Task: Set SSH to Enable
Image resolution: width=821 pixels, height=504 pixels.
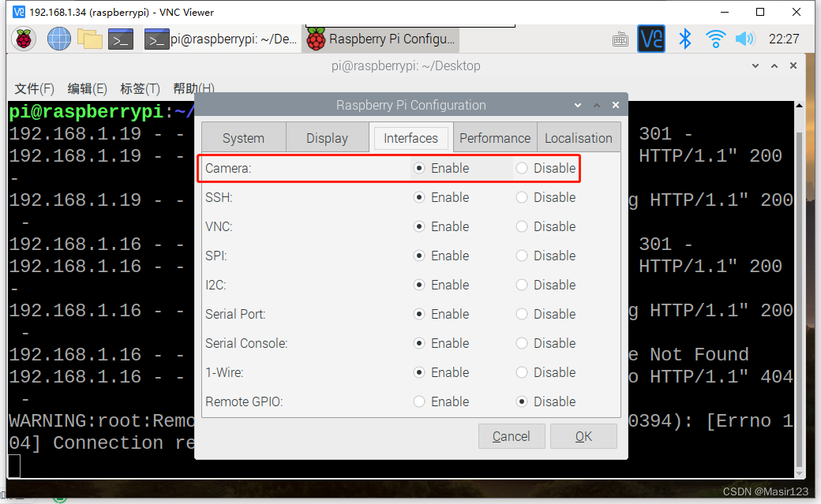Action: click(x=441, y=197)
